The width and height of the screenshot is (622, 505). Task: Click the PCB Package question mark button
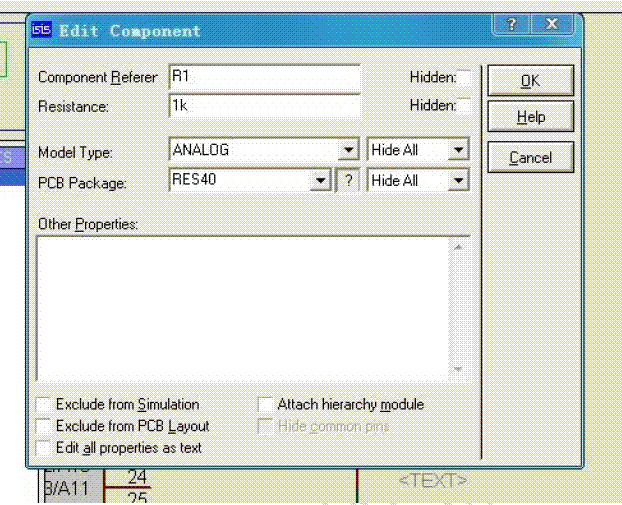(347, 181)
